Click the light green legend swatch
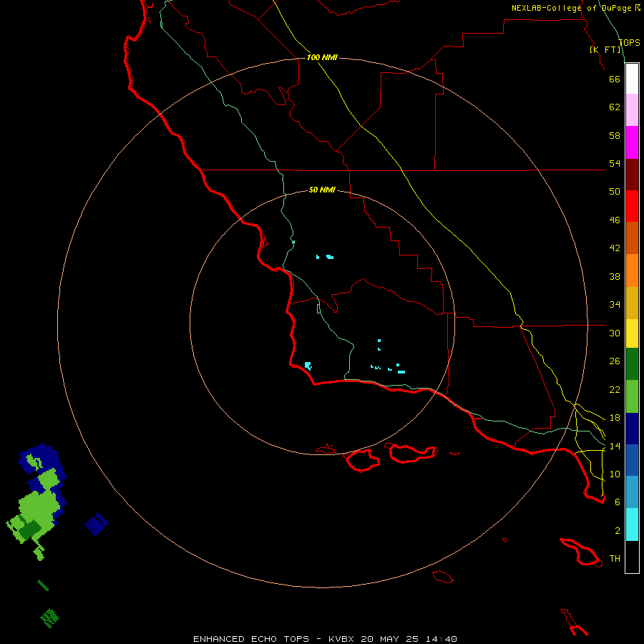 632,396
